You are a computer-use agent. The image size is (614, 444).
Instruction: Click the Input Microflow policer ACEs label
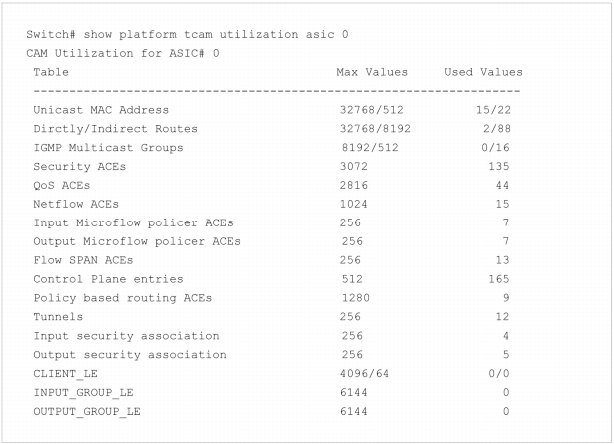click(x=133, y=223)
